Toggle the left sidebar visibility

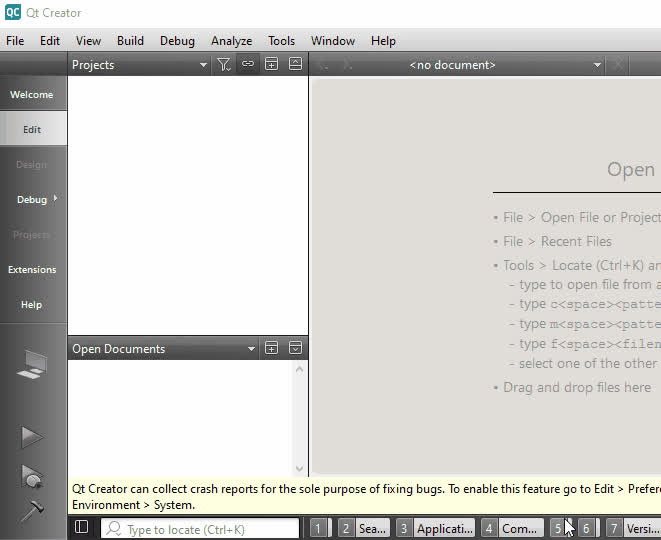pyautogui.click(x=81, y=527)
